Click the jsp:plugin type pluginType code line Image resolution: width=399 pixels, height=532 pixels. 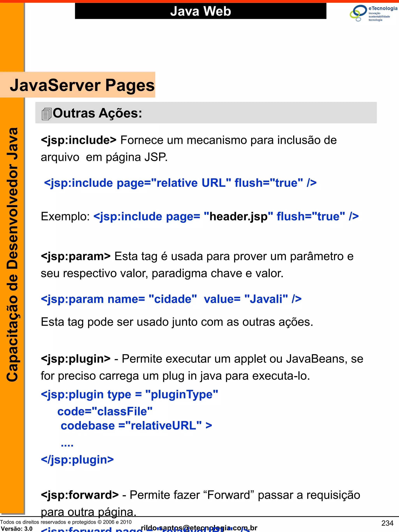[130, 394]
